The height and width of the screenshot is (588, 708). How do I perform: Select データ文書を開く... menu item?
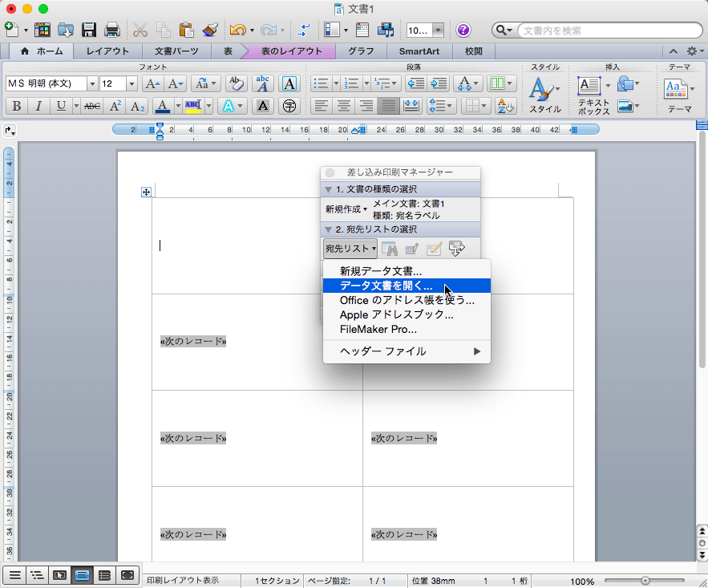(x=407, y=286)
